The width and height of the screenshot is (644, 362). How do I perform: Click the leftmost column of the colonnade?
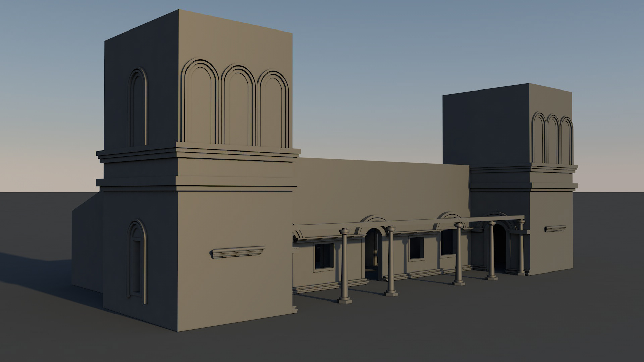(x=344, y=265)
